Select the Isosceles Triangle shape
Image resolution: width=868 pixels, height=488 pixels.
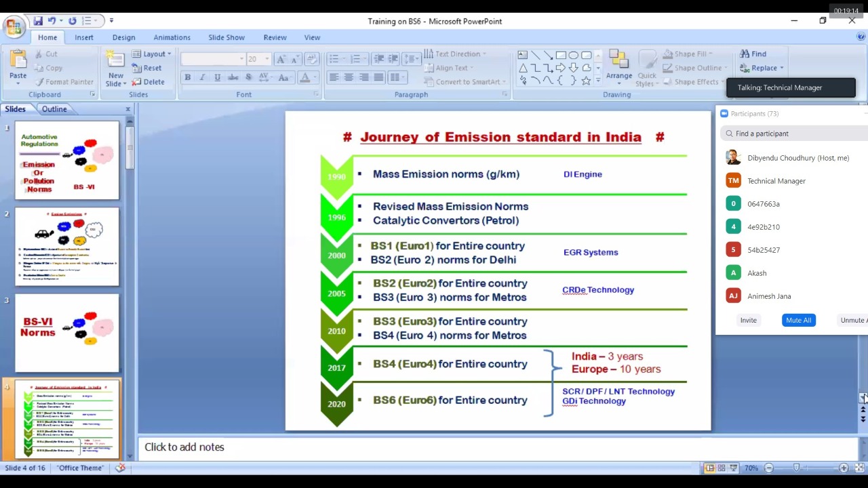coord(523,68)
